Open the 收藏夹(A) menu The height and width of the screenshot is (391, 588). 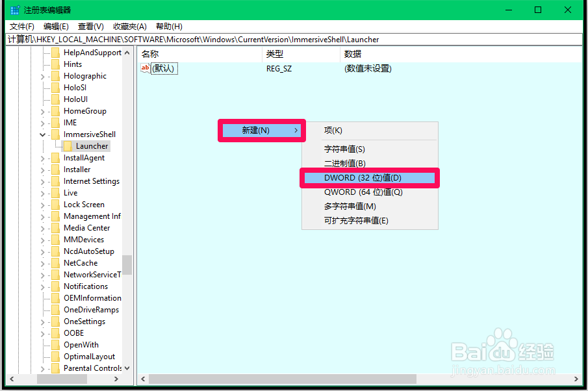pos(129,26)
